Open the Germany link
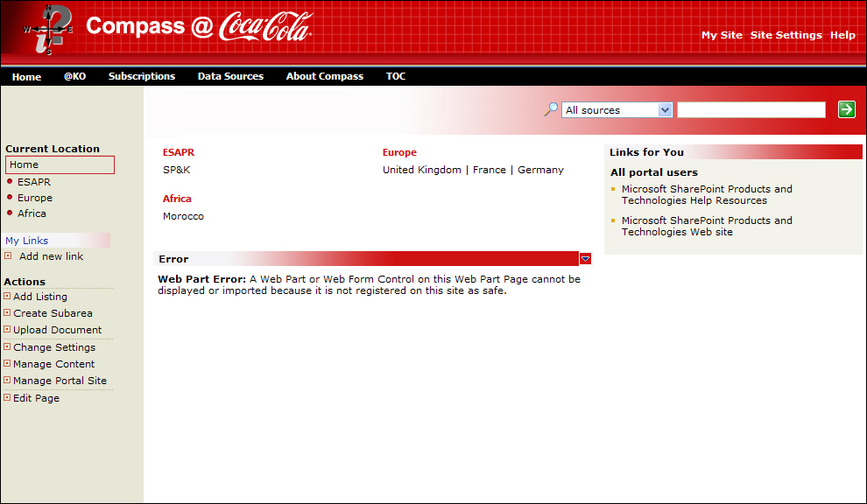Image resolution: width=867 pixels, height=504 pixels. tap(540, 170)
